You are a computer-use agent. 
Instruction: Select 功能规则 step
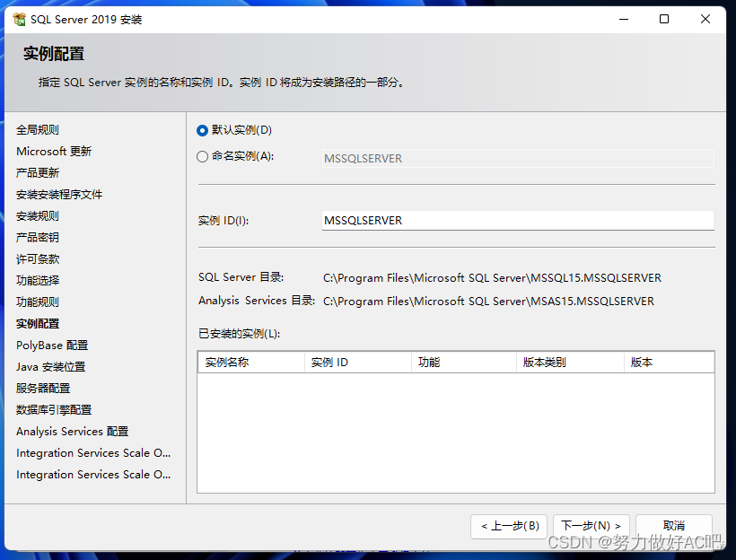pyautogui.click(x=38, y=302)
